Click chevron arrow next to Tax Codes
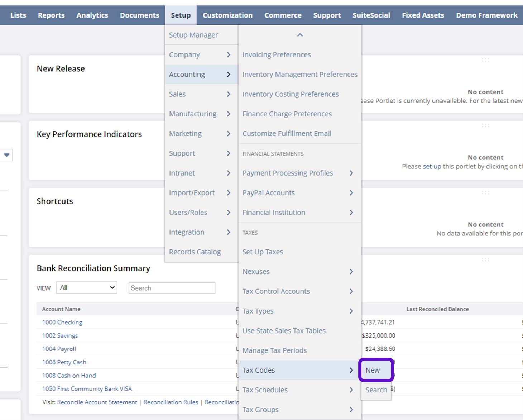This screenshot has width=523, height=420. pyautogui.click(x=351, y=370)
